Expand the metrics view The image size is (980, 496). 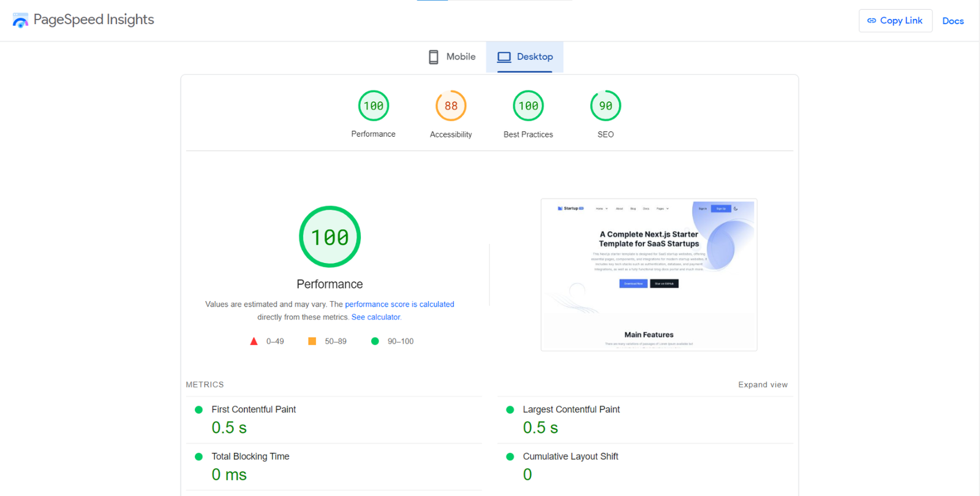(763, 384)
